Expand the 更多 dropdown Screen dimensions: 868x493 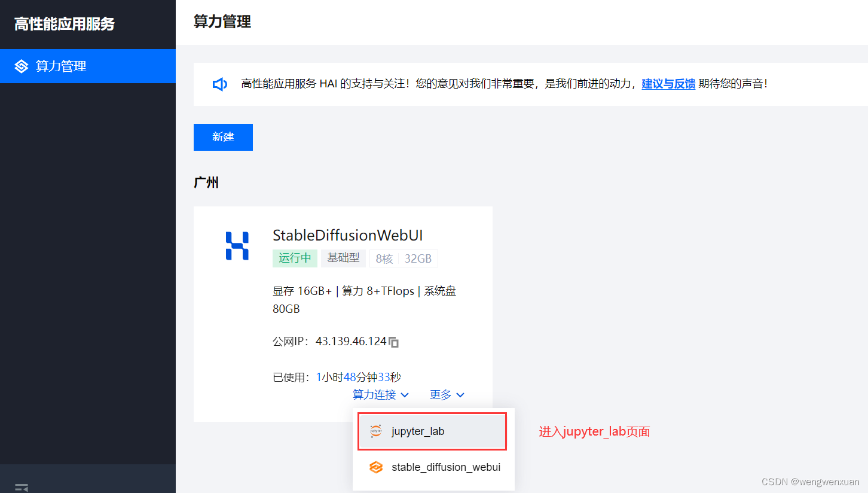447,395
